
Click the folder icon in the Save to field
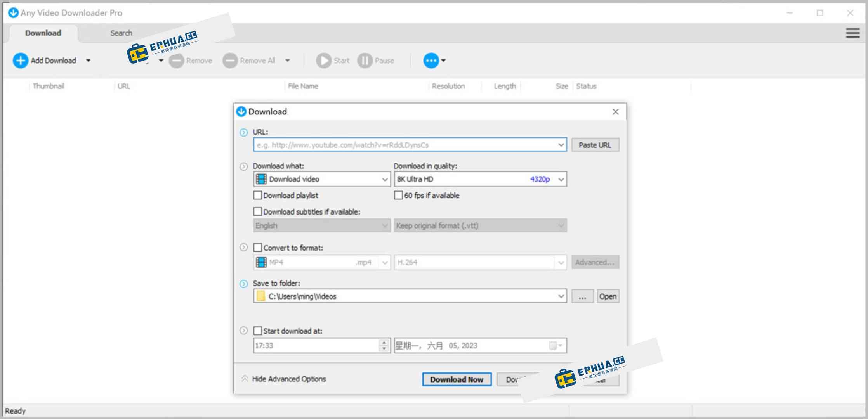(x=260, y=296)
